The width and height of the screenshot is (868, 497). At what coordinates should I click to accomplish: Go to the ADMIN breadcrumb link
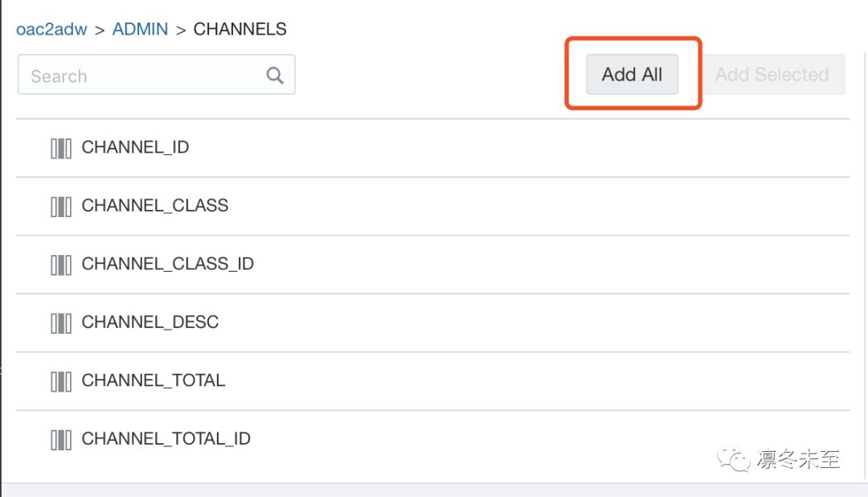pos(140,30)
